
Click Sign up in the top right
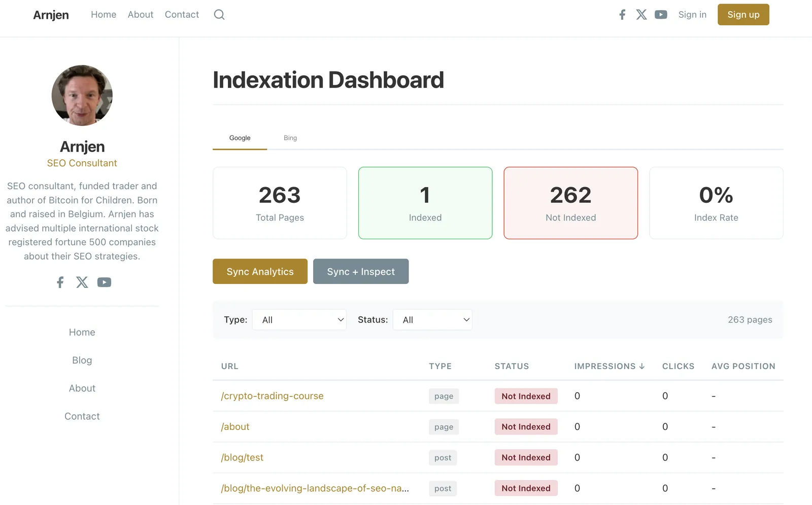pyautogui.click(x=743, y=14)
